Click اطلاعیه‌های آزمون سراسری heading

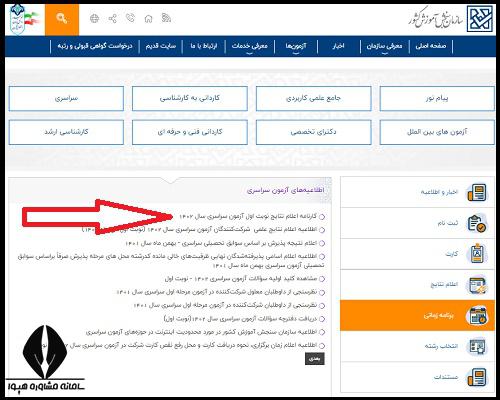tap(285, 190)
